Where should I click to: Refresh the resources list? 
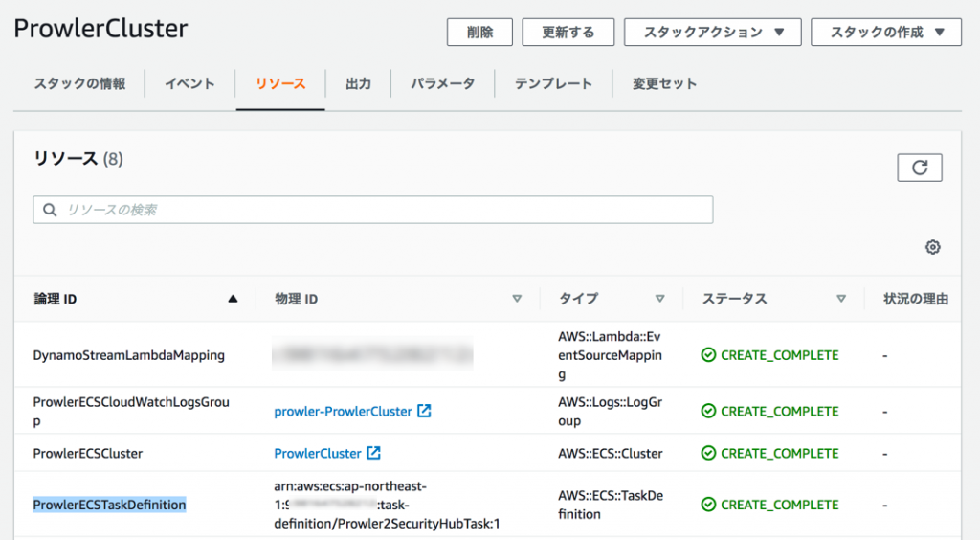click(x=920, y=168)
